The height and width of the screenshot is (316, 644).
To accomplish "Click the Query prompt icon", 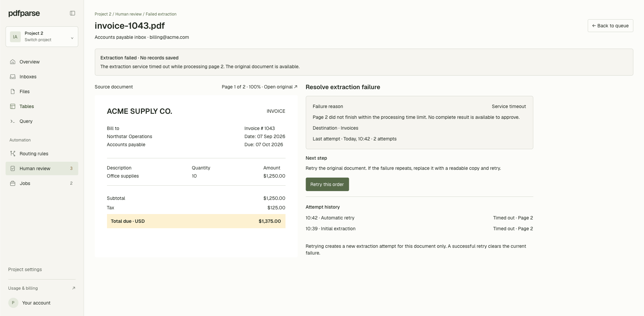I will coord(13,121).
